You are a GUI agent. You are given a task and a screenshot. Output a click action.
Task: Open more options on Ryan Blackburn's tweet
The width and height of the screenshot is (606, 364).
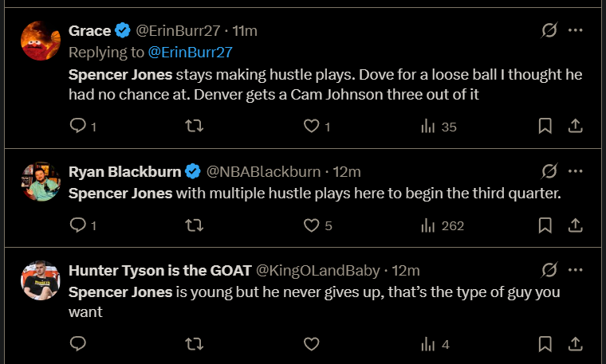(x=575, y=171)
